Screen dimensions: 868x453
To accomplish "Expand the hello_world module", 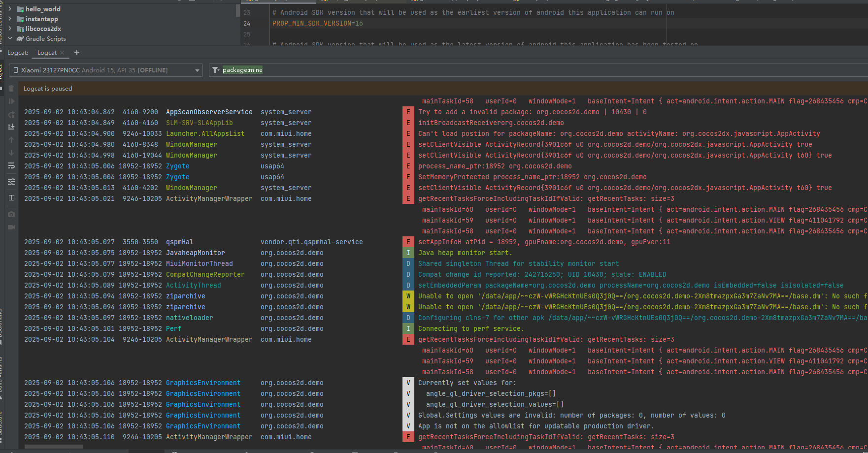I will click(x=10, y=9).
